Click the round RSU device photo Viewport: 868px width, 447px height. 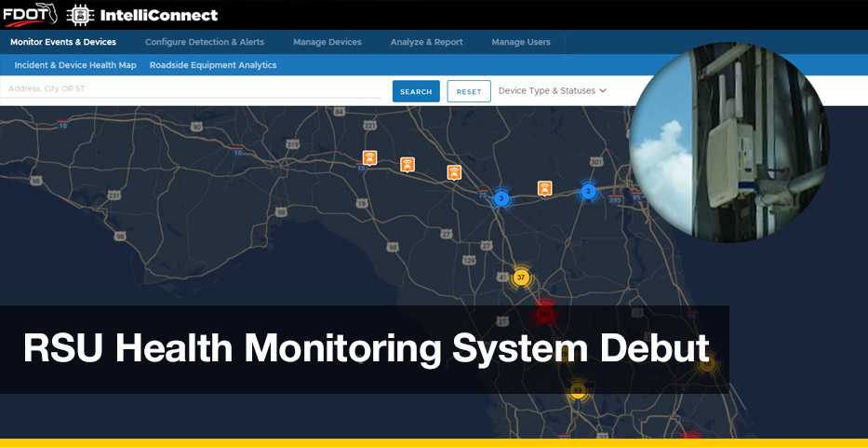click(x=729, y=142)
